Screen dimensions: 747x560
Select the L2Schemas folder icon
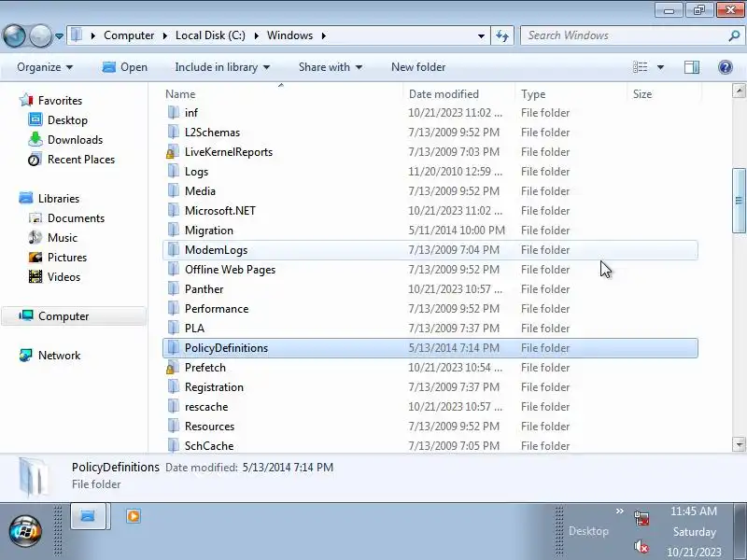point(174,132)
